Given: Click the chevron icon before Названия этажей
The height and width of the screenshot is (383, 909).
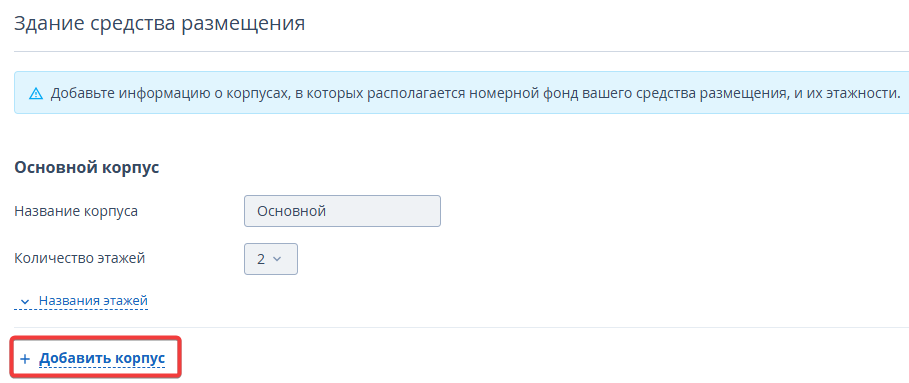Looking at the screenshot, I should [x=25, y=302].
